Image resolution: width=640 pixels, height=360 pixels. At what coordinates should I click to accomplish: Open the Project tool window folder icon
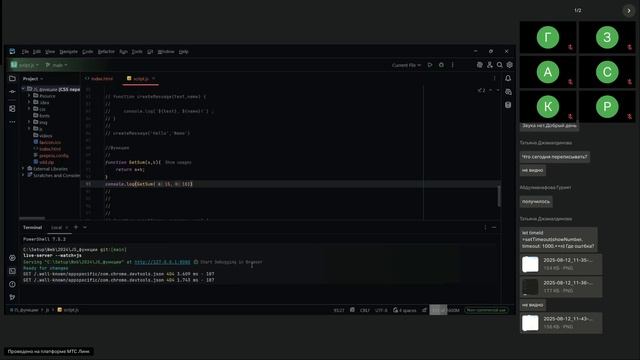point(12,78)
